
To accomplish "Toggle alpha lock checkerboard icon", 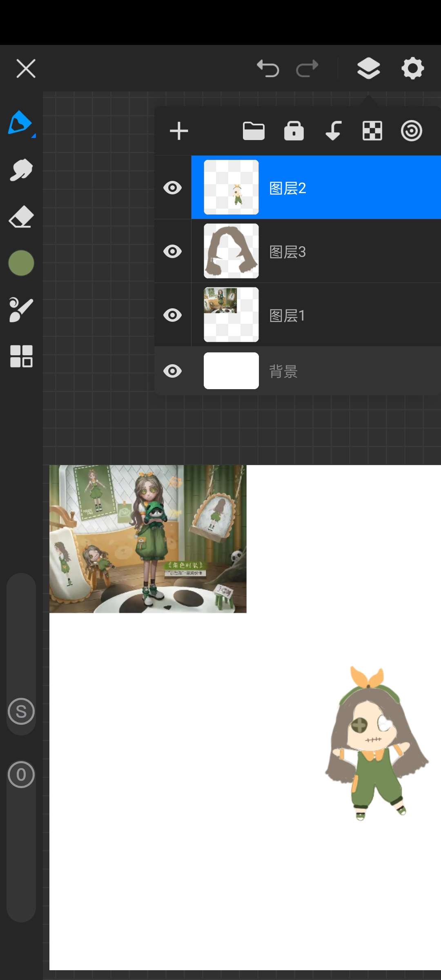I will 372,131.
